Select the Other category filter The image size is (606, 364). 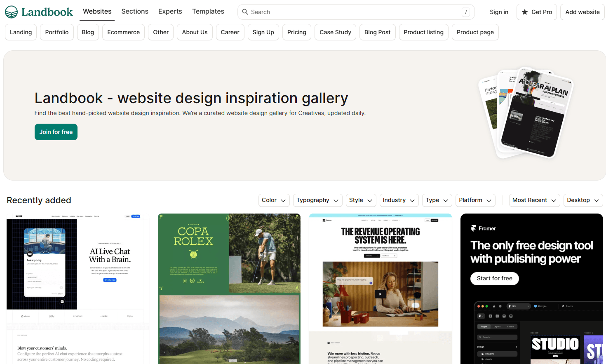pos(161,32)
